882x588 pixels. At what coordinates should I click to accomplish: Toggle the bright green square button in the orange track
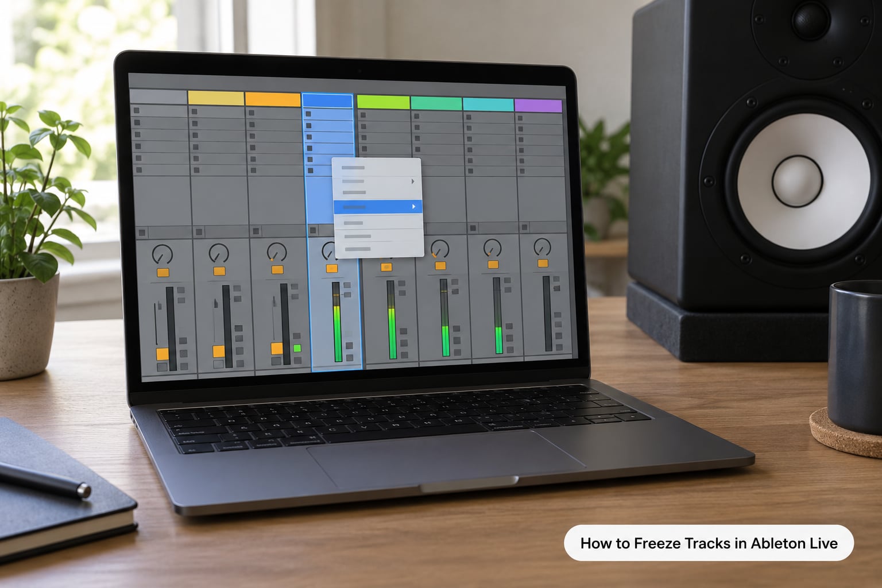(x=297, y=348)
